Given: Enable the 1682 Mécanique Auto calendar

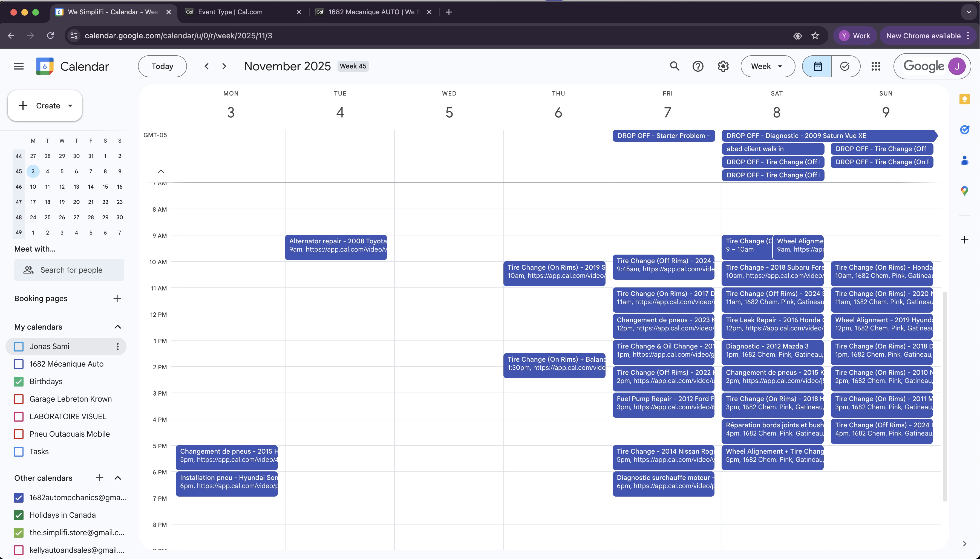Looking at the screenshot, I should pos(18,364).
